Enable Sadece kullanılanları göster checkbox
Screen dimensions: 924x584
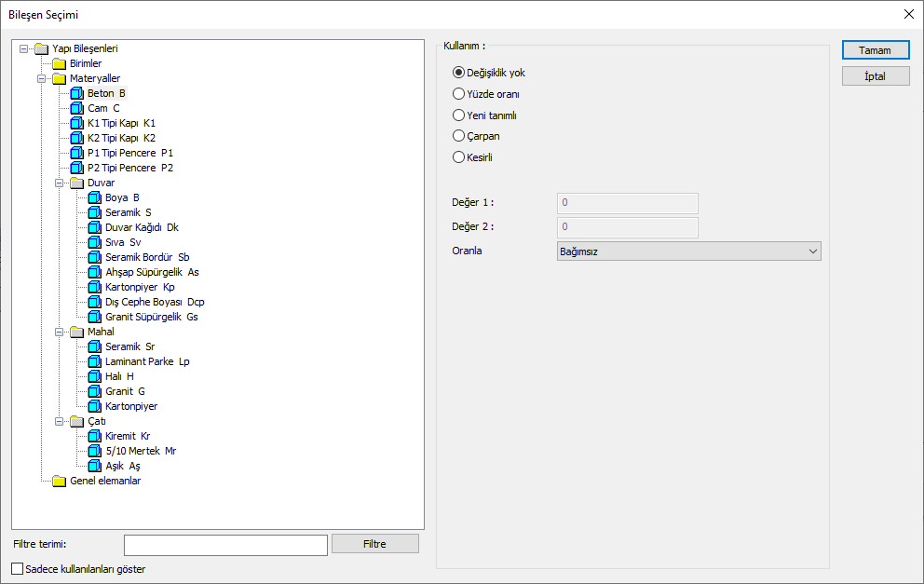(x=18, y=569)
